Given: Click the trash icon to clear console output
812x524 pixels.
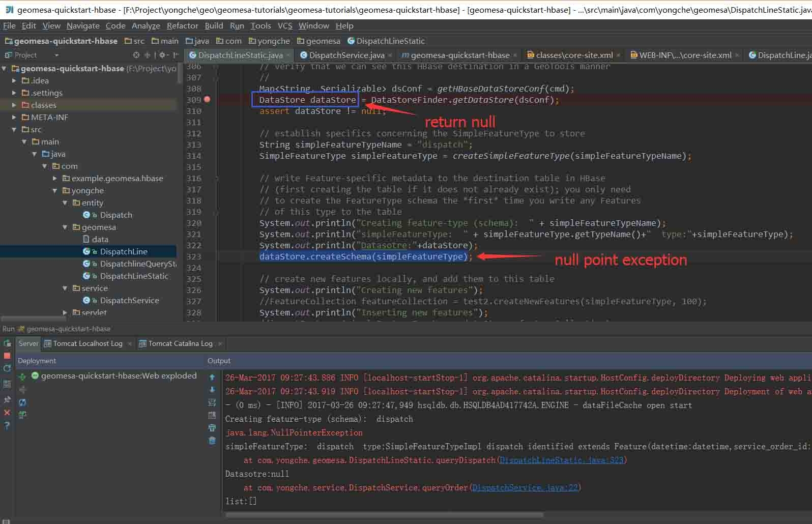Looking at the screenshot, I should [x=212, y=441].
